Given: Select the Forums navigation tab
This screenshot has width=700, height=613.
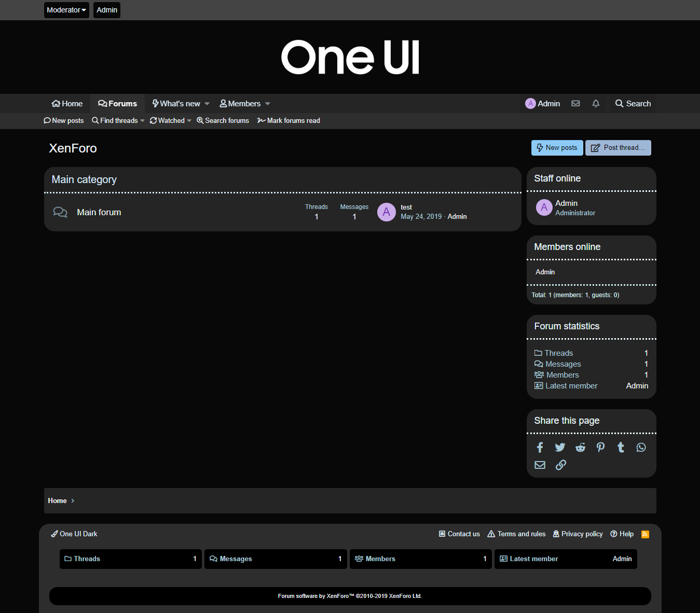Looking at the screenshot, I should coord(117,104).
